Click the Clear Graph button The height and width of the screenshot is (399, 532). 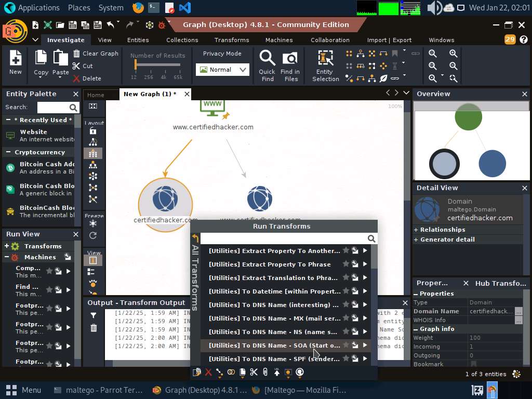(96, 54)
